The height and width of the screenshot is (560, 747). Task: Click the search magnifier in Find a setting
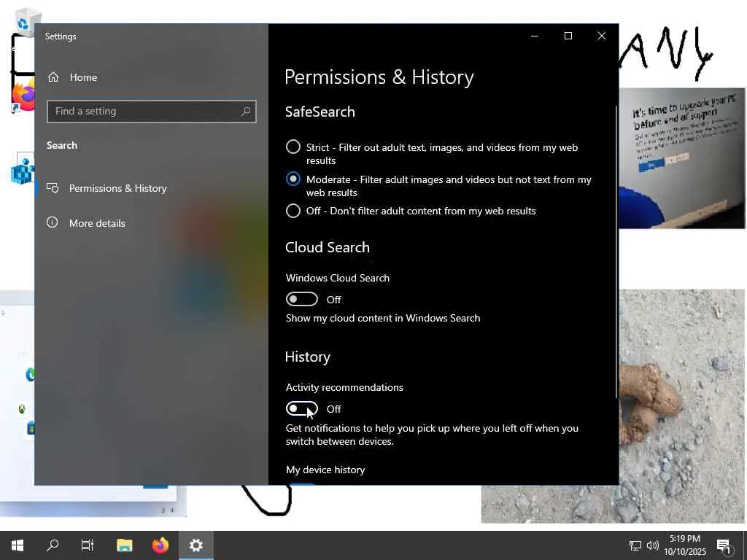click(x=246, y=112)
